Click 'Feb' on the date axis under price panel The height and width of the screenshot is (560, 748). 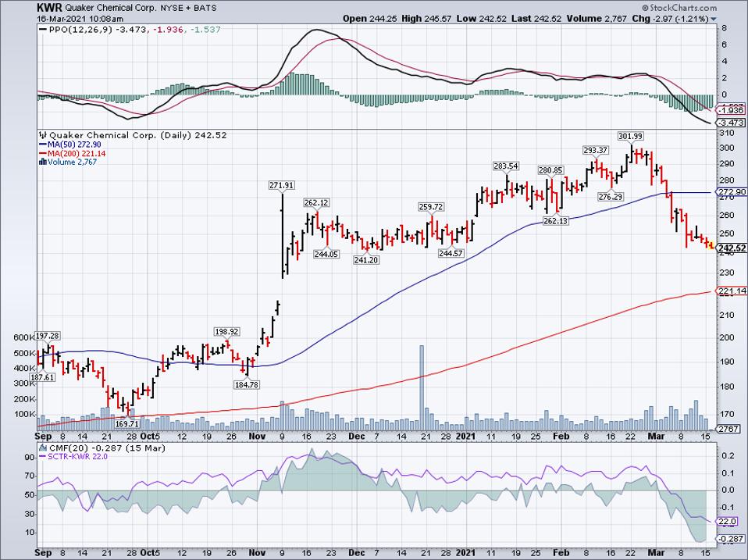pyautogui.click(x=561, y=437)
